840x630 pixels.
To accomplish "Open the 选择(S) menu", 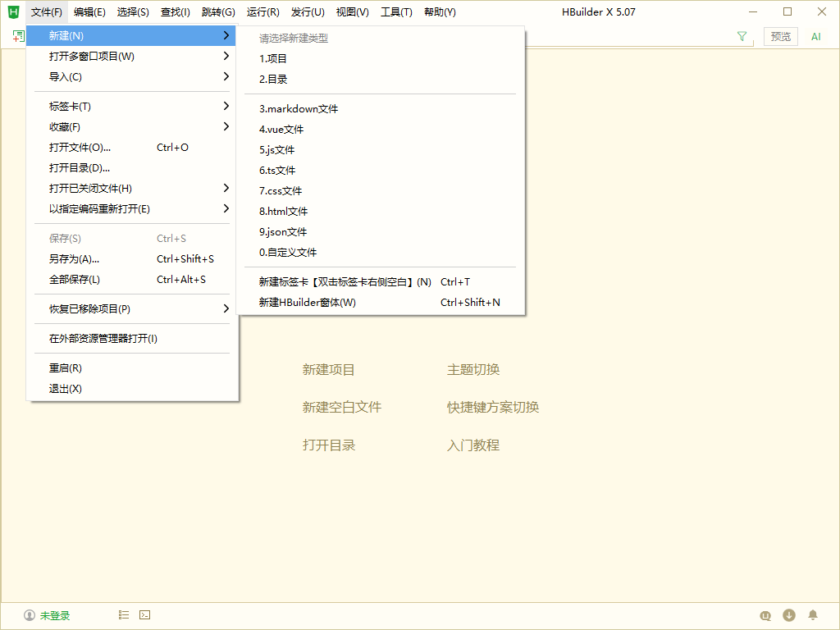I will click(133, 11).
